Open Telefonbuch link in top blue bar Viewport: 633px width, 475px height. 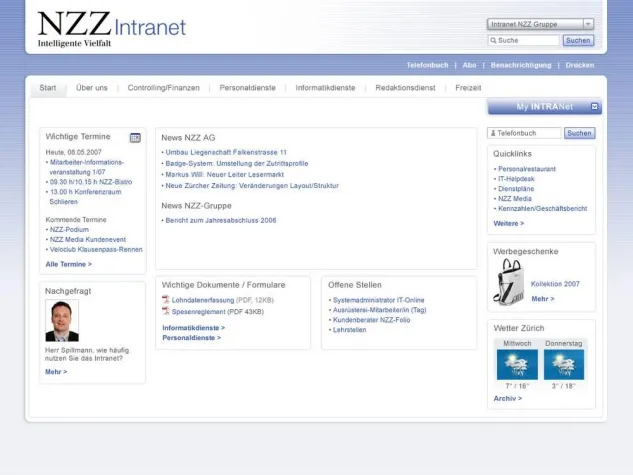[x=427, y=65]
